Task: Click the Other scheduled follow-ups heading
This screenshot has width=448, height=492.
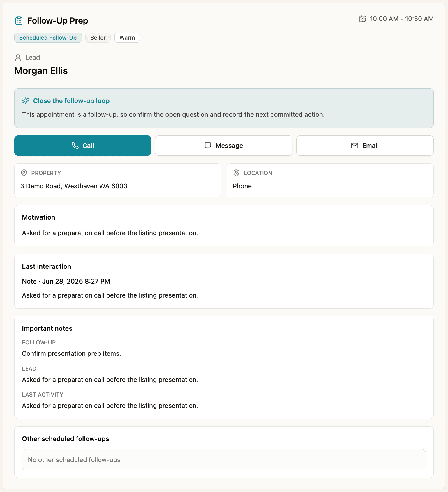Action: (66, 439)
